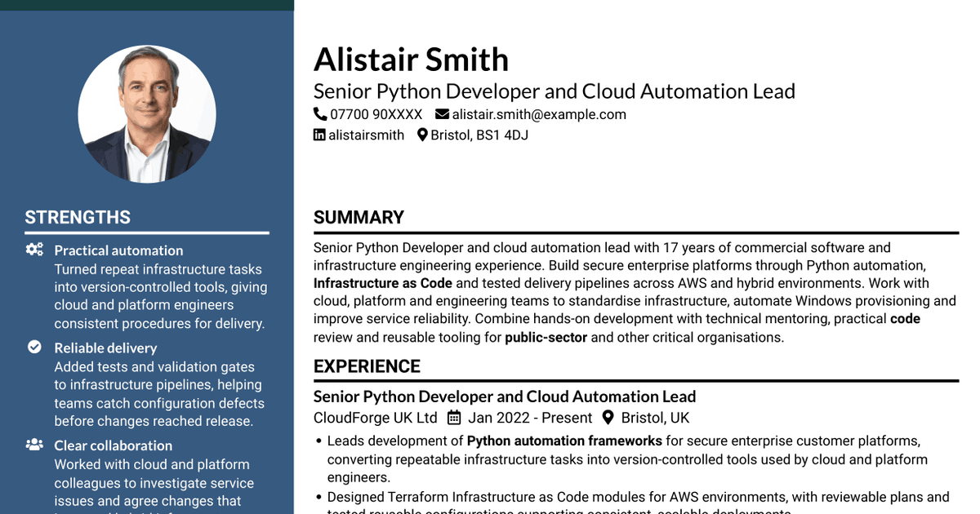This screenshot has height=514, width=980.
Task: Click the phone icon beside 07700 90XXXX
Action: [x=320, y=114]
